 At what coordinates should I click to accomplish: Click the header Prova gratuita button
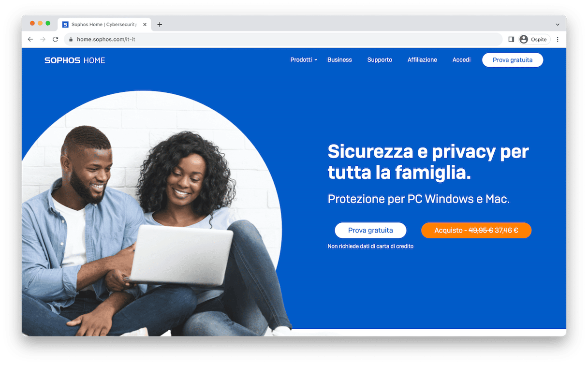point(513,60)
